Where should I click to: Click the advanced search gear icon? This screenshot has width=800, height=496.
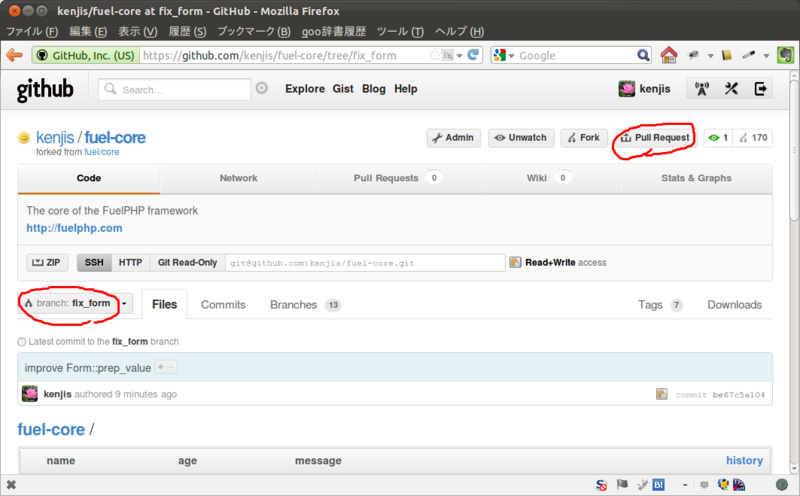262,88
